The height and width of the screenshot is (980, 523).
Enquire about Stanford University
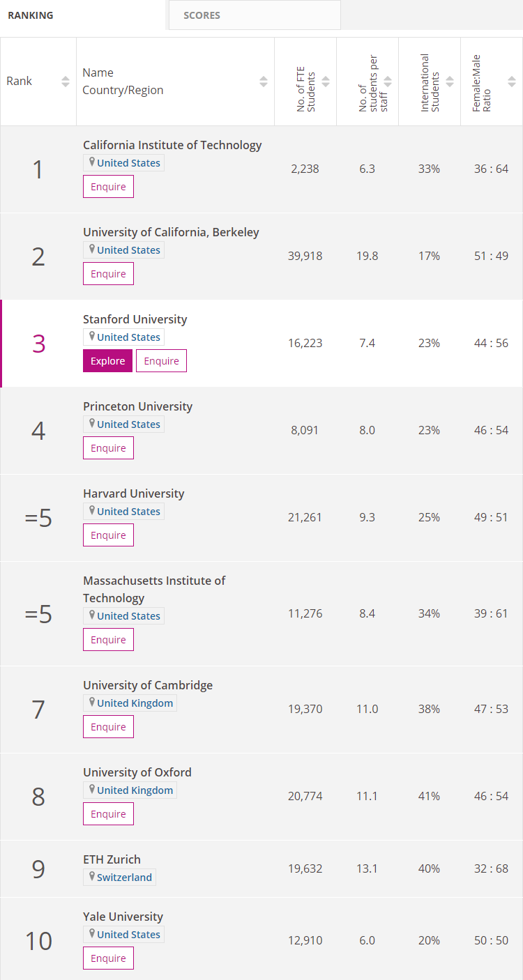coord(161,361)
